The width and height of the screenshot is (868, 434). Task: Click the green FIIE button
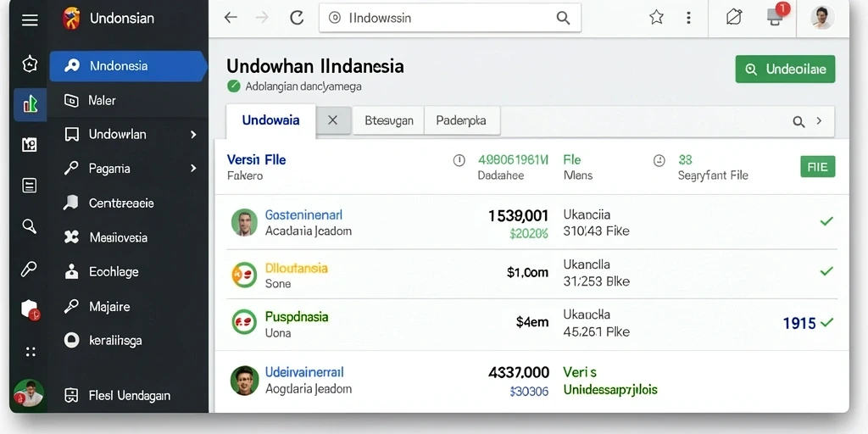pyautogui.click(x=818, y=167)
